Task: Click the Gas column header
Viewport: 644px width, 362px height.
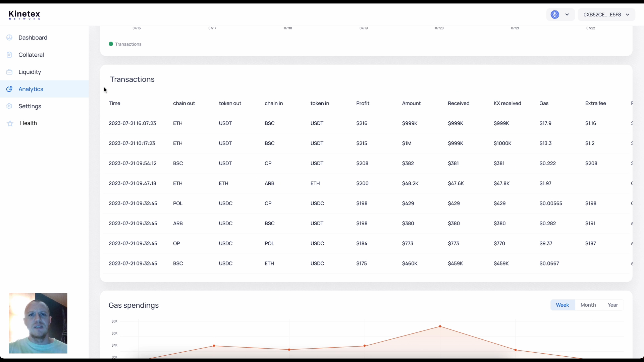Action: (x=544, y=103)
